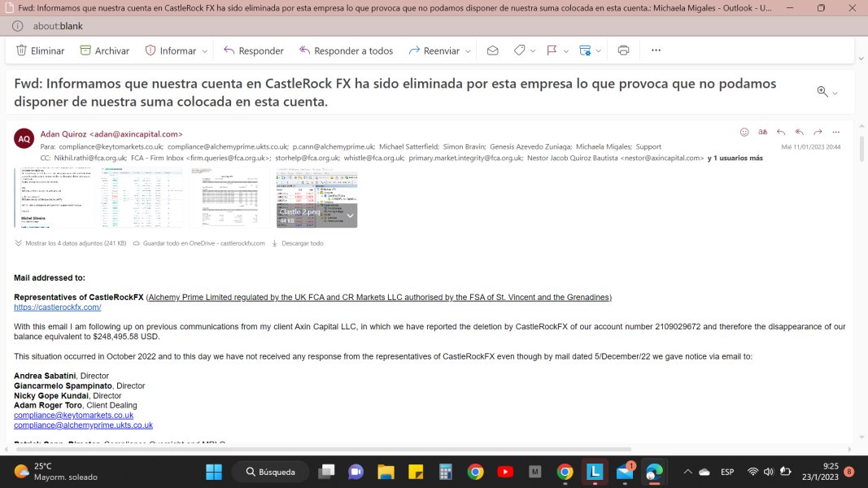Expand Mostrar los 4 datos adjuntos

pos(70,243)
